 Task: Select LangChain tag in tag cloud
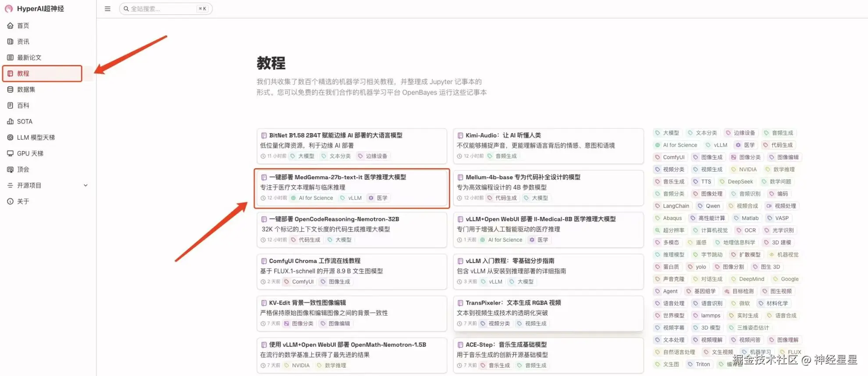[672, 206]
